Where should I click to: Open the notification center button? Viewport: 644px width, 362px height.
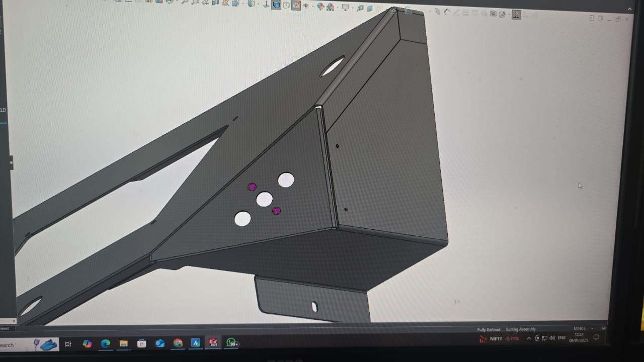coord(596,338)
